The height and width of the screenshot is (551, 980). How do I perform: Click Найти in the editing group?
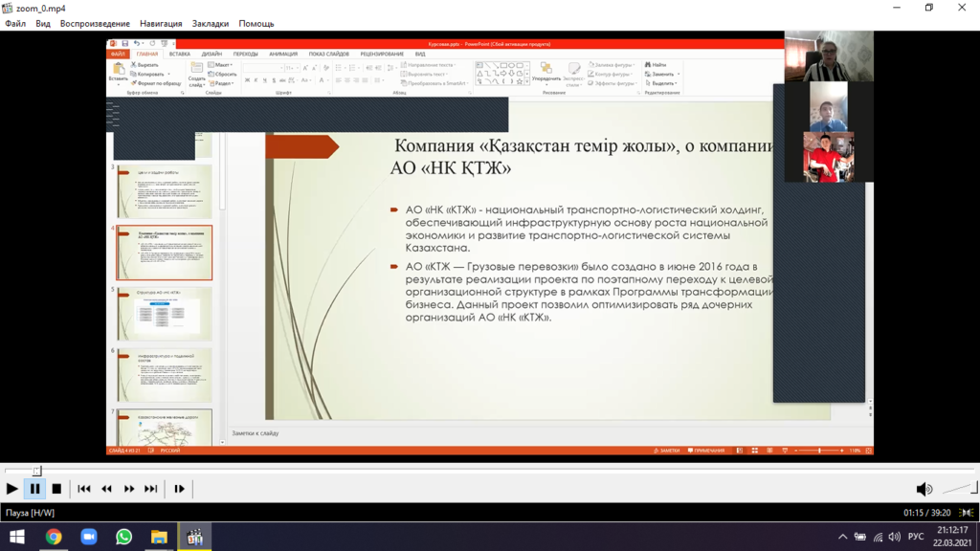(x=656, y=65)
